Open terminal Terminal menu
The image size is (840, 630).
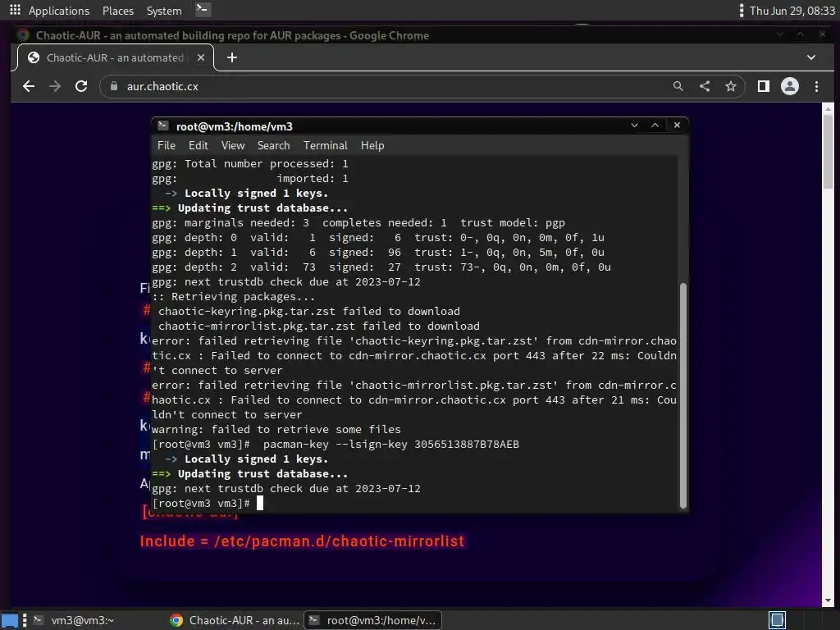[x=325, y=146]
